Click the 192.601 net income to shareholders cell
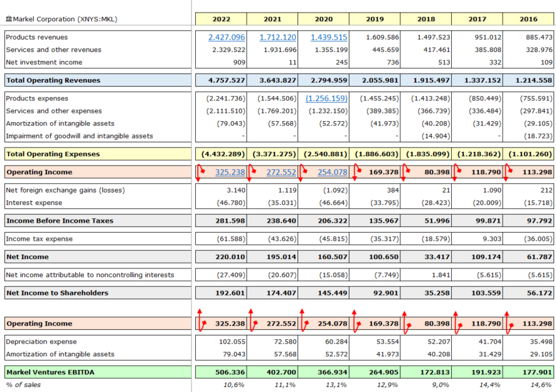The height and width of the screenshot is (392, 556). [222, 293]
